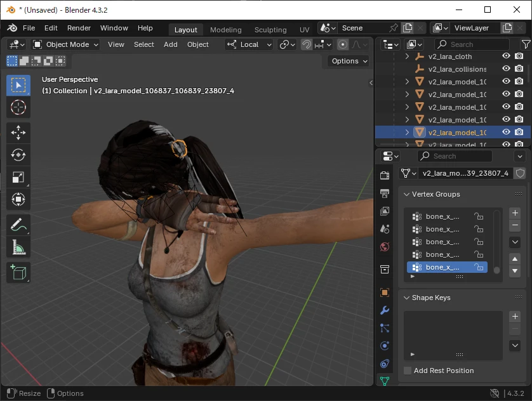Activate the 3D Cursor tool
532x401 pixels.
click(18, 107)
